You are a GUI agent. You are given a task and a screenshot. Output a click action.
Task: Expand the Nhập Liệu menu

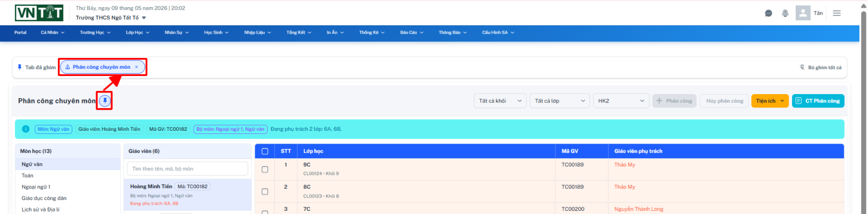(x=258, y=33)
